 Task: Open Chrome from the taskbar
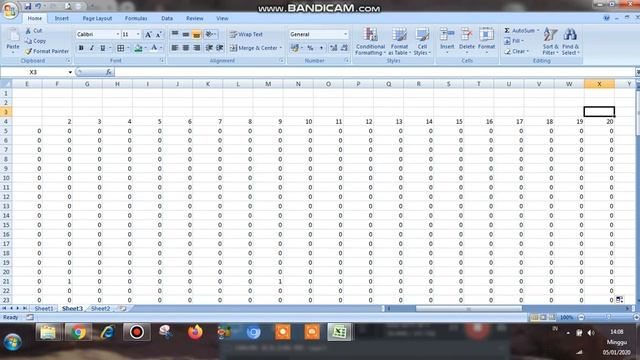click(79, 333)
